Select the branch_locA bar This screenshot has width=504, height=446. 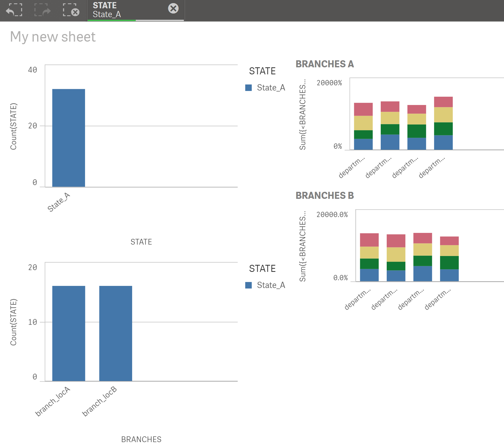[69, 333]
